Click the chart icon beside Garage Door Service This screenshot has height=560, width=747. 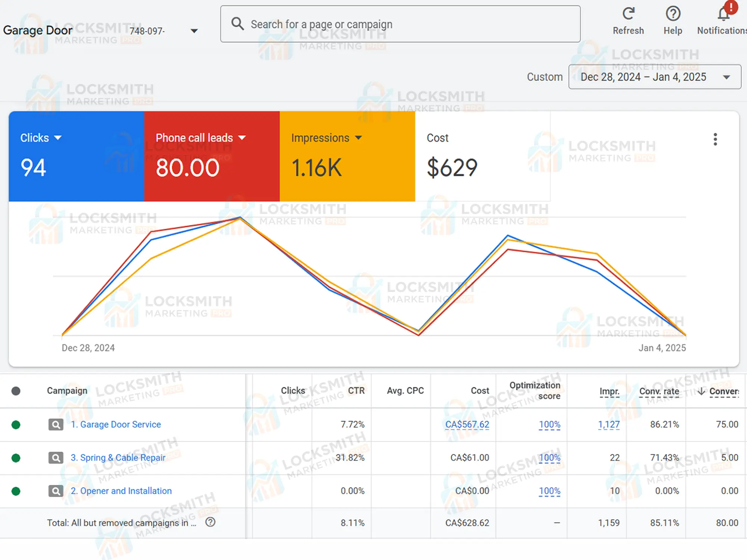click(x=55, y=424)
